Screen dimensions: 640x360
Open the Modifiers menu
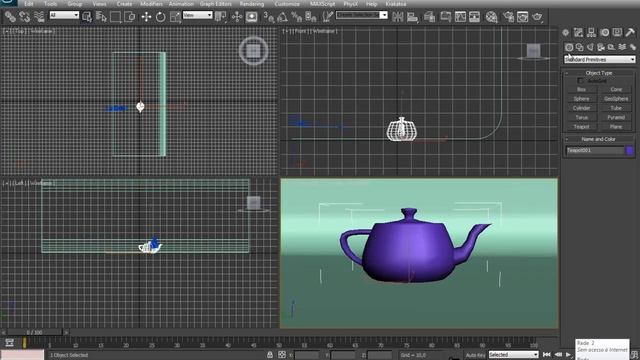[151, 4]
